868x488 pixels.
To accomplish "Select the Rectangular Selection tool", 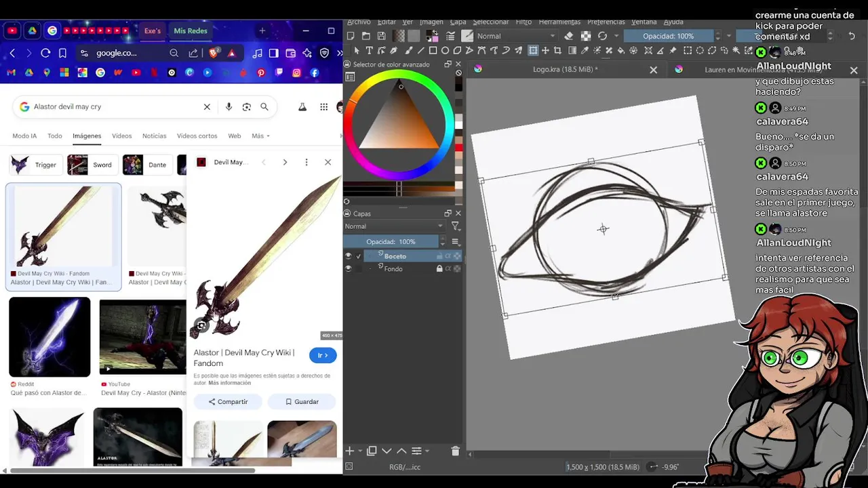I will [687, 50].
